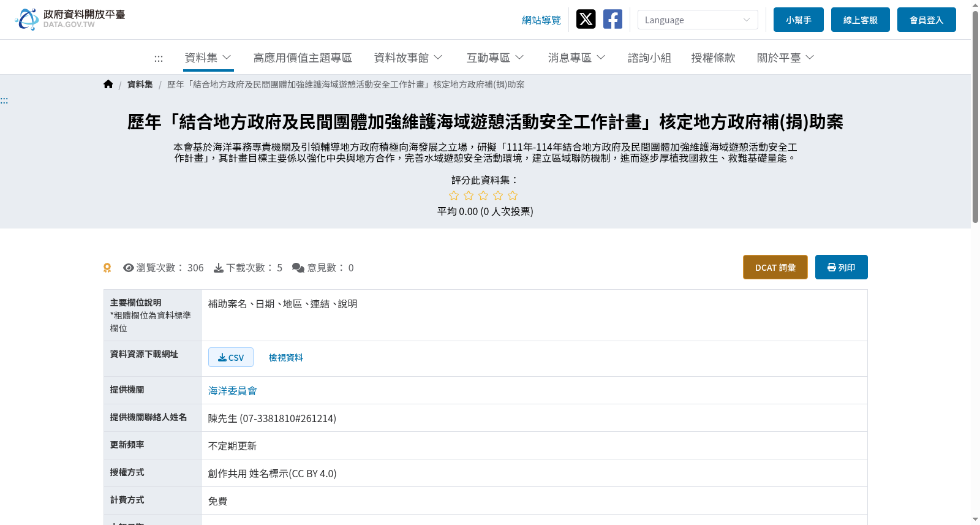Click the accessibility anchor dots in navbar
This screenshot has height=525, width=980.
(x=159, y=58)
